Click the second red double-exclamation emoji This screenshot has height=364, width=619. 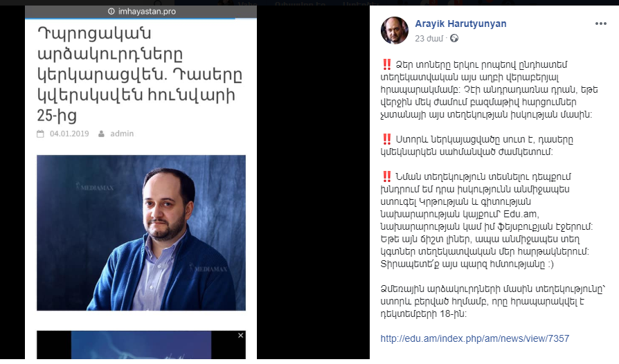coord(386,139)
